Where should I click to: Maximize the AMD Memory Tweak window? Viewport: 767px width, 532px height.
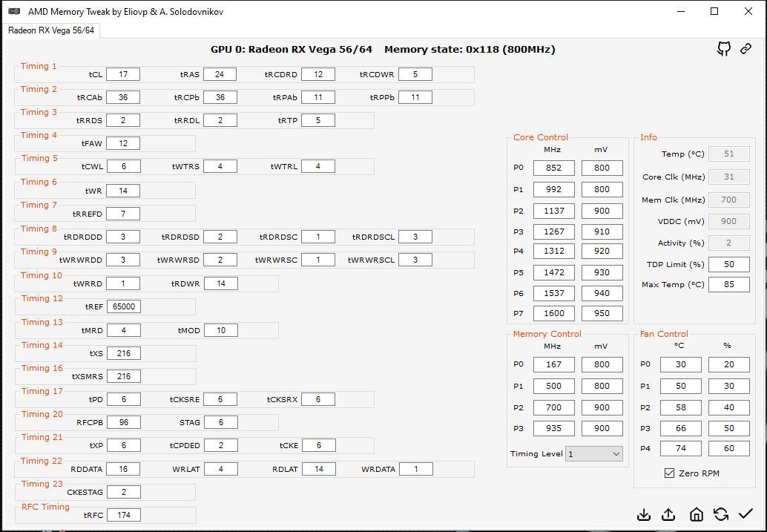pos(714,11)
